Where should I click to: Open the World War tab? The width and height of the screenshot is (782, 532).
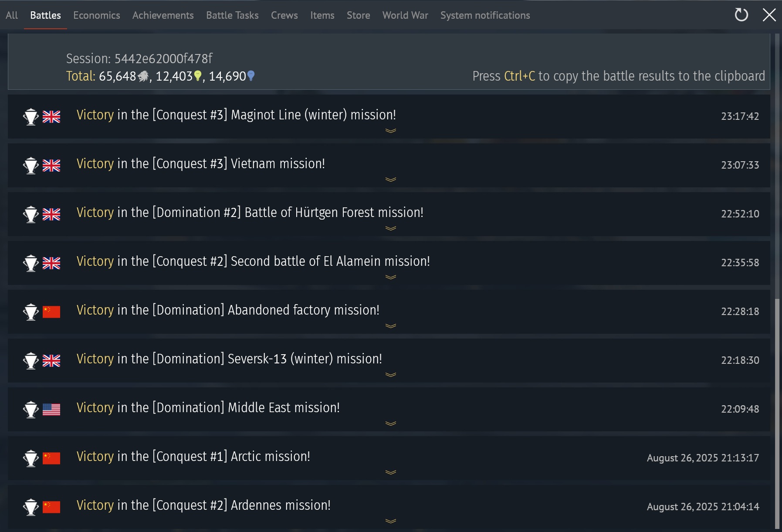(x=405, y=15)
